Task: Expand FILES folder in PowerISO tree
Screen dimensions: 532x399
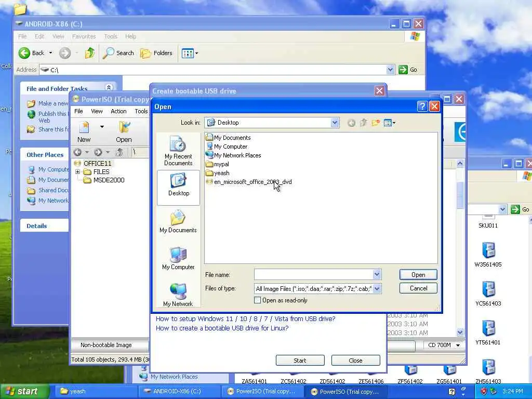Action: click(78, 172)
